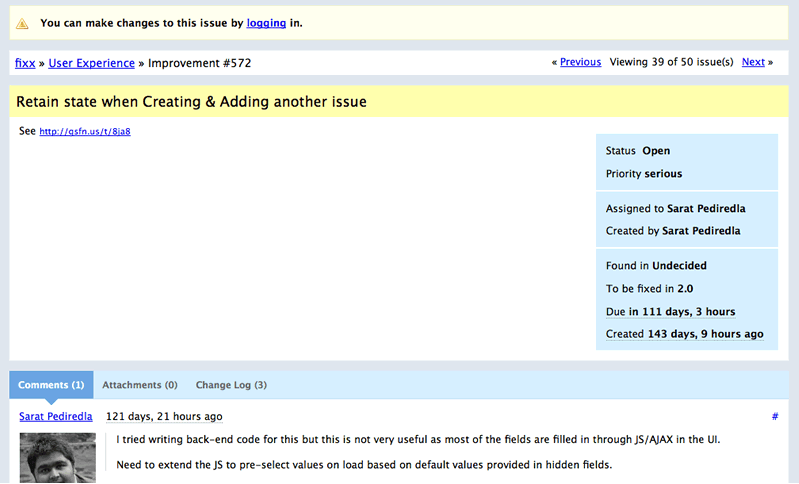Viewport: 799px width, 484px height.
Task: Follow the "logging" link to sign in
Action: [x=266, y=23]
